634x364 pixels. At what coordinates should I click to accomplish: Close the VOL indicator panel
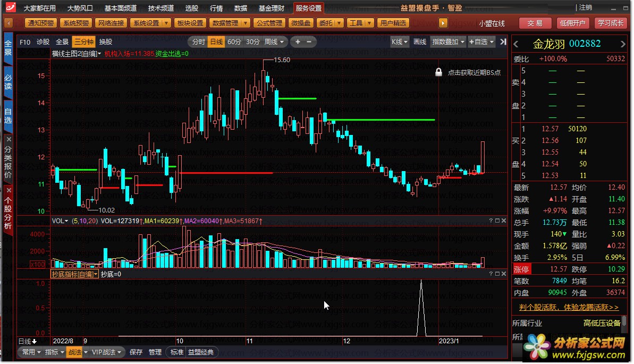click(504, 221)
